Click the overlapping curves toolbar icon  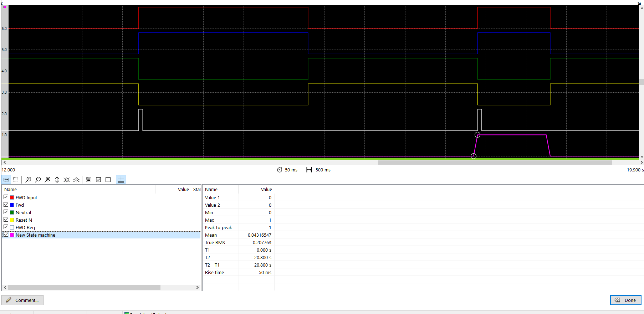[67, 180]
